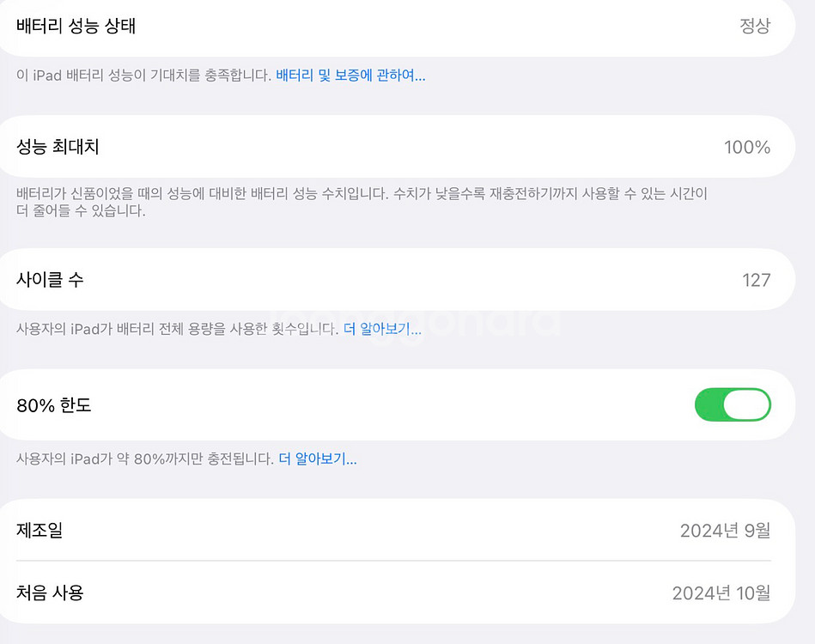Select the 사이클 수 row label
Screen dimensions: 815x644
[51, 280]
